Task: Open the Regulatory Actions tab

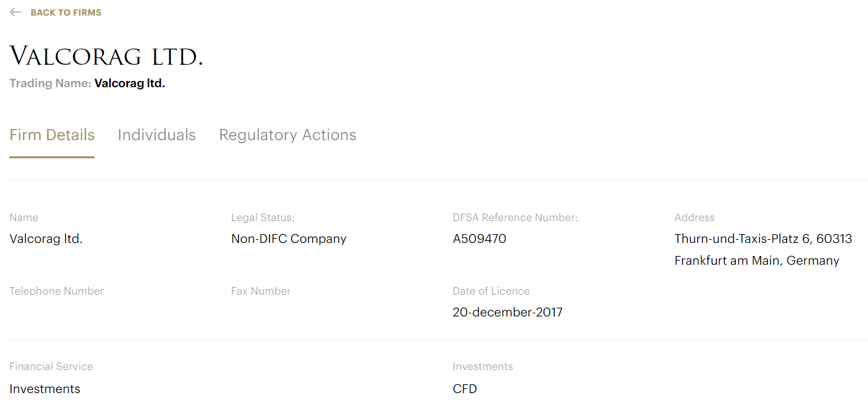Action: click(x=287, y=135)
